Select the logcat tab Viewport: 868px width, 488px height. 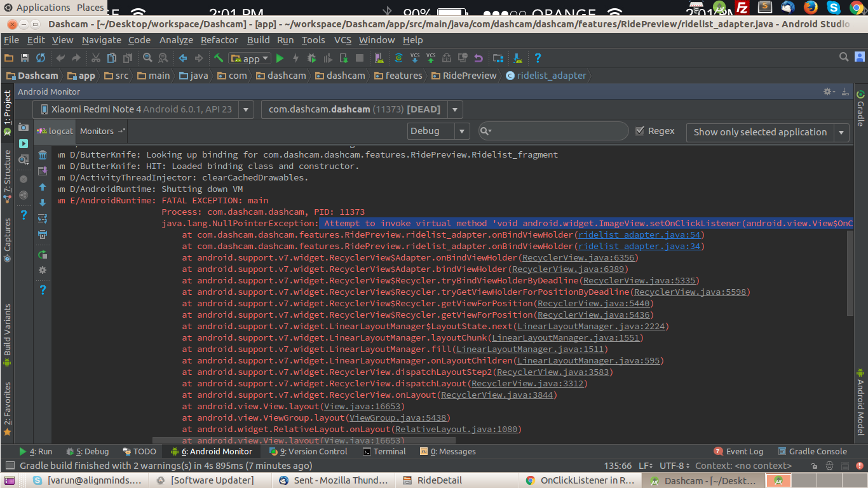(x=55, y=131)
